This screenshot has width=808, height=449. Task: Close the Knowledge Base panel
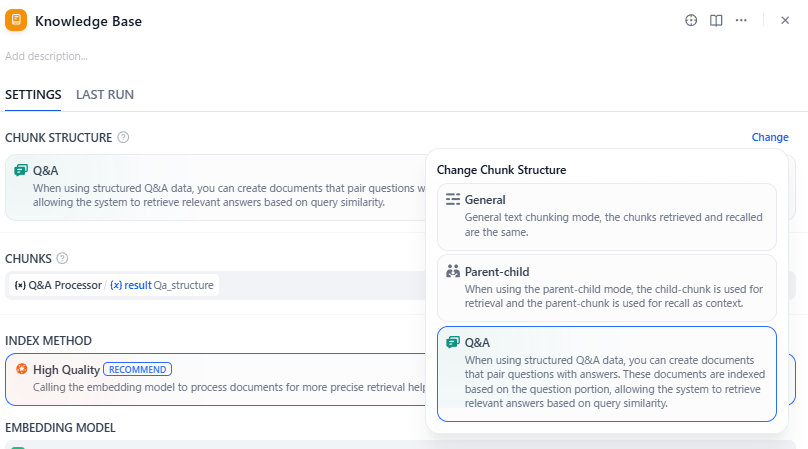pos(785,20)
